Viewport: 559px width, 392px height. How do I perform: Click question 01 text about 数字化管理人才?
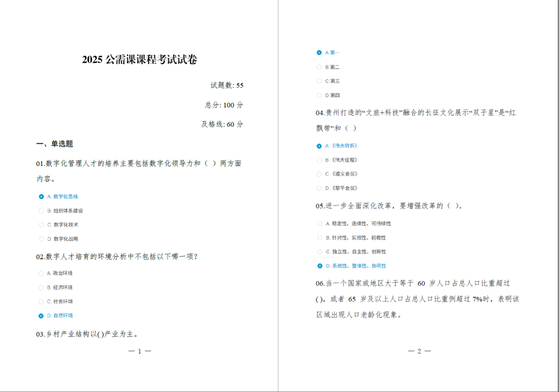(x=139, y=171)
